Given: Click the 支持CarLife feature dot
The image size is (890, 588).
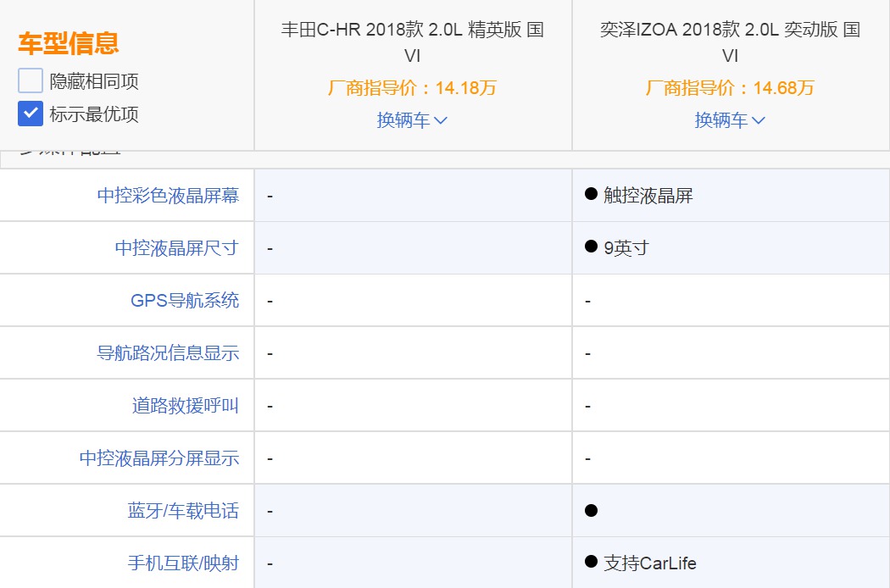Looking at the screenshot, I should (592, 562).
